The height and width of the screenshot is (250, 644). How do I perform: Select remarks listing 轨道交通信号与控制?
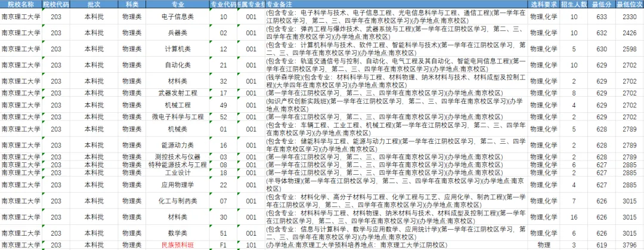click(x=396, y=65)
